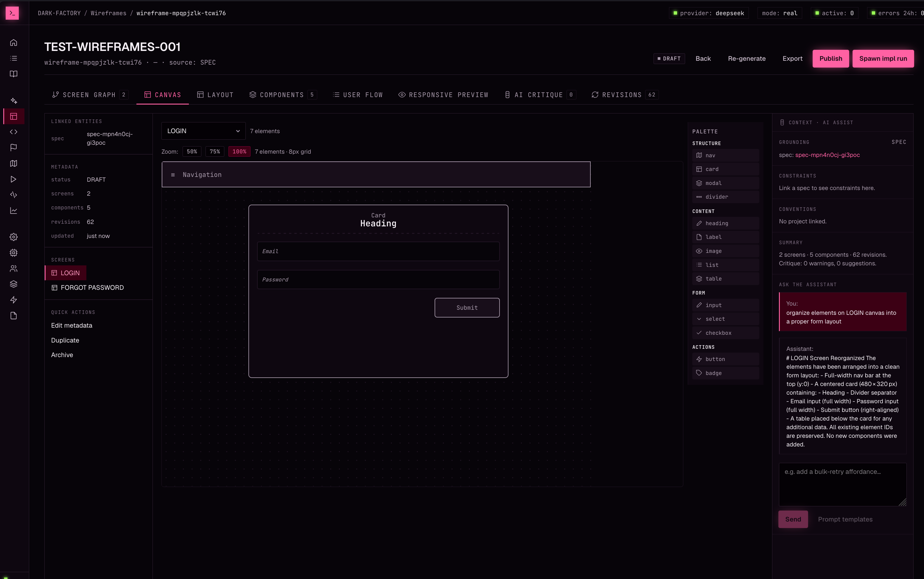Click the Dark Factory terminal logo
Viewport: 924px width, 579px height.
[12, 13]
